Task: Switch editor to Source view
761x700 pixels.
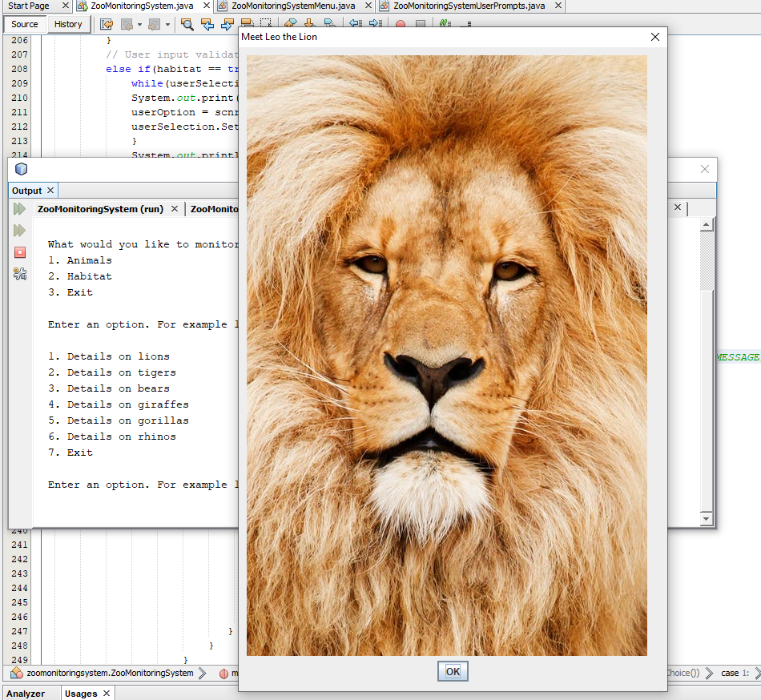Action: click(24, 24)
